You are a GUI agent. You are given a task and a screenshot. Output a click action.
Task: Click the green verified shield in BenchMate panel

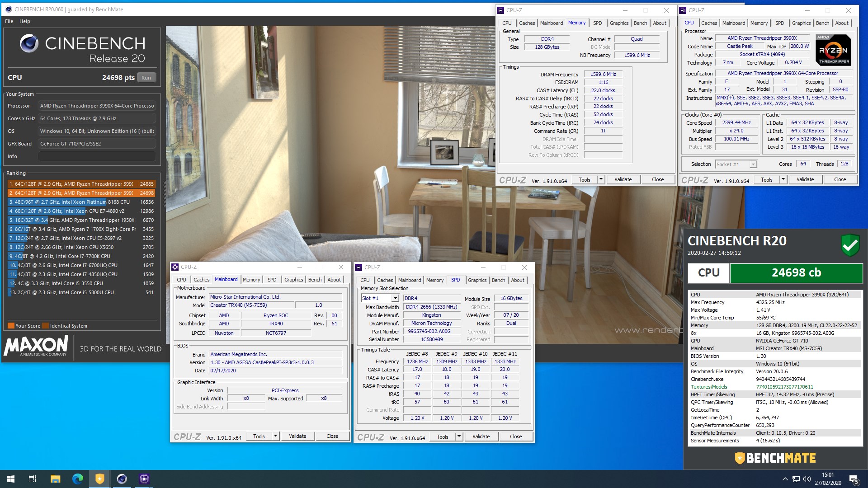(849, 245)
